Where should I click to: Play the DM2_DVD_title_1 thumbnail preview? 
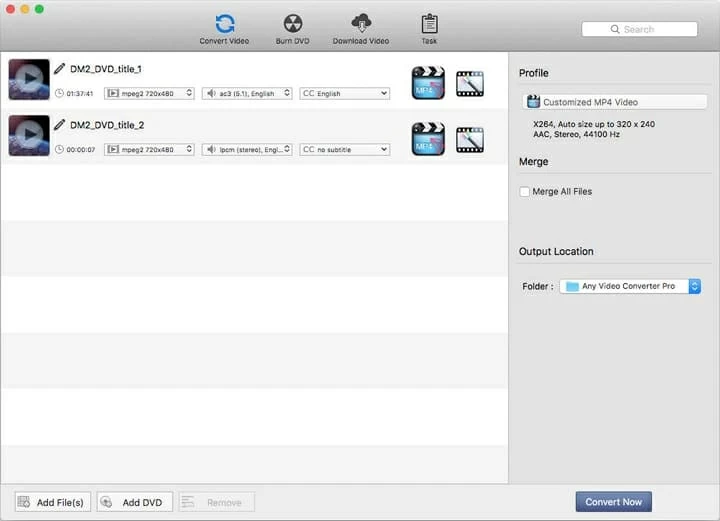click(x=30, y=79)
